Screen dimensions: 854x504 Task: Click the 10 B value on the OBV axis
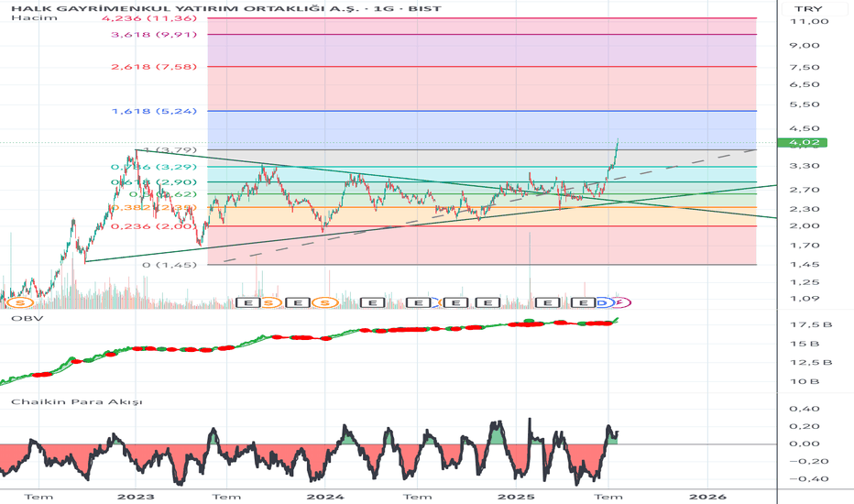(x=804, y=381)
